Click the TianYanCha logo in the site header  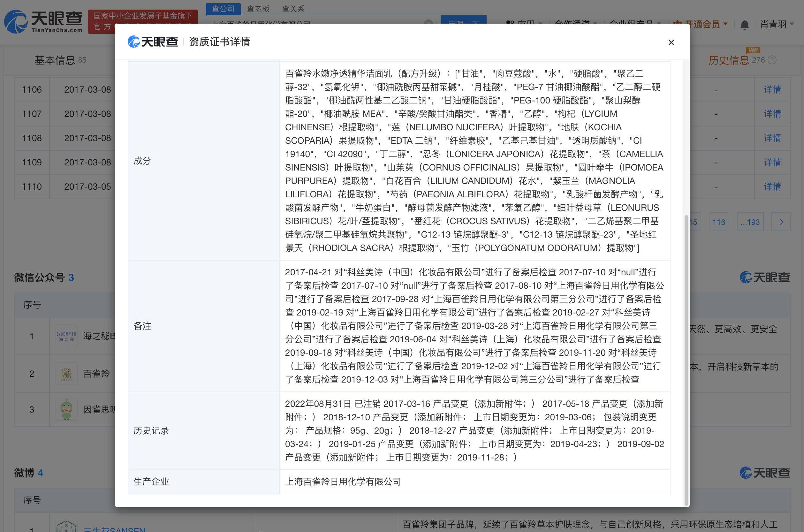coord(43,22)
